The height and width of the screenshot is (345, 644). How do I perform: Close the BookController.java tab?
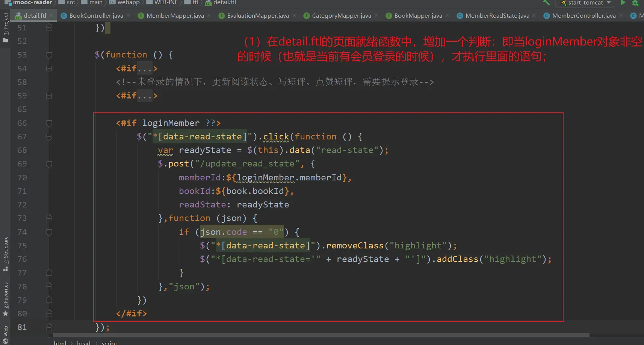128,15
